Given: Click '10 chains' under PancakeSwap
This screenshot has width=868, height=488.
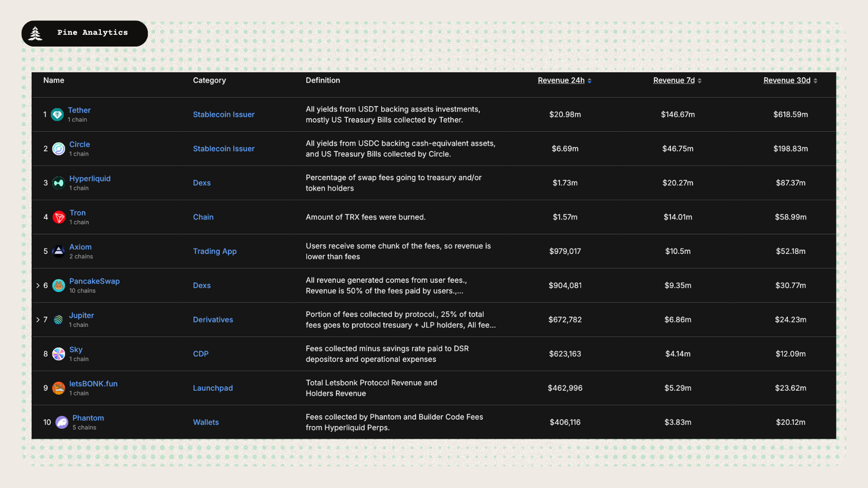Looking at the screenshot, I should click(82, 291).
